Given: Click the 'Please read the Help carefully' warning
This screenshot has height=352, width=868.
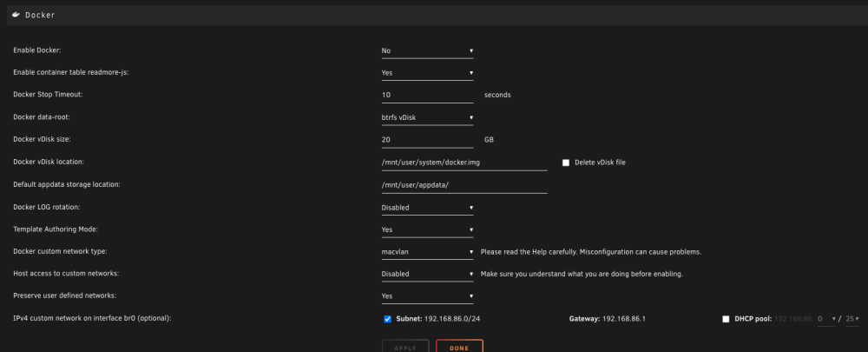Looking at the screenshot, I should click(590, 252).
